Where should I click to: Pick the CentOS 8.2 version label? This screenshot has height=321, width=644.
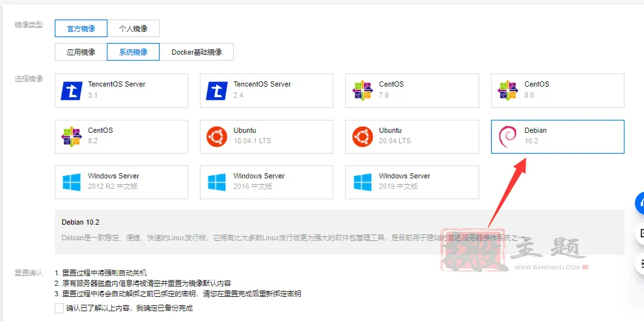[92, 141]
